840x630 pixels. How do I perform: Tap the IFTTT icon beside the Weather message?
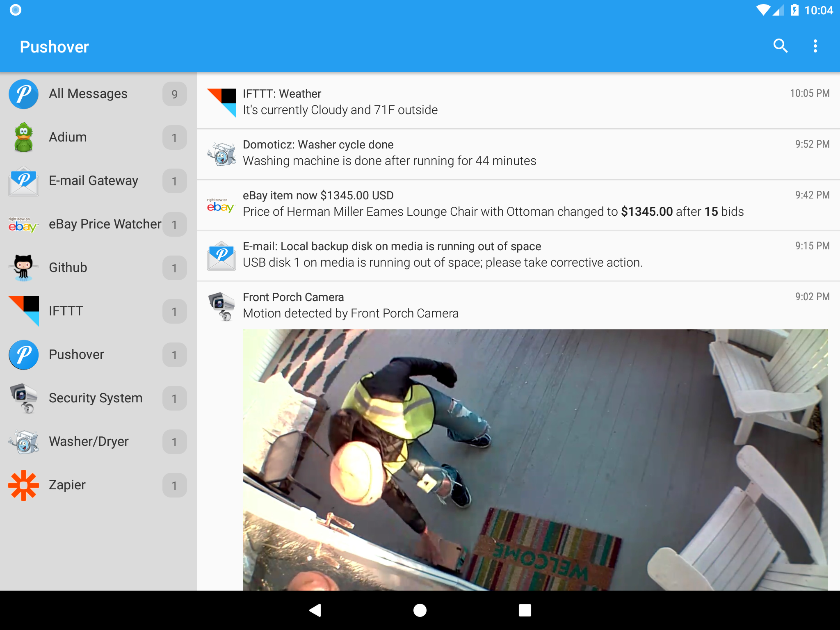(x=221, y=102)
